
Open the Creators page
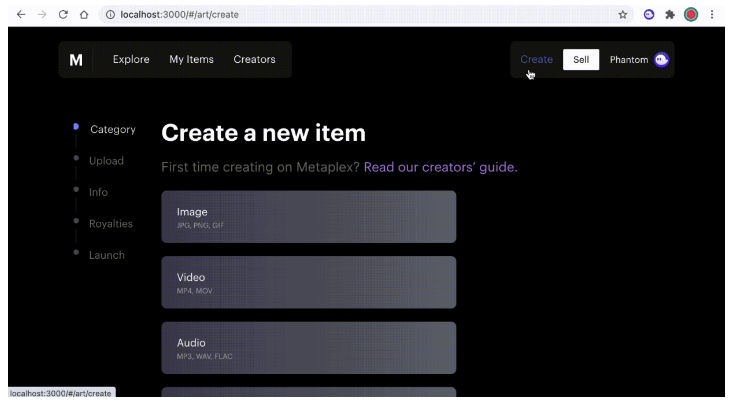255,59
